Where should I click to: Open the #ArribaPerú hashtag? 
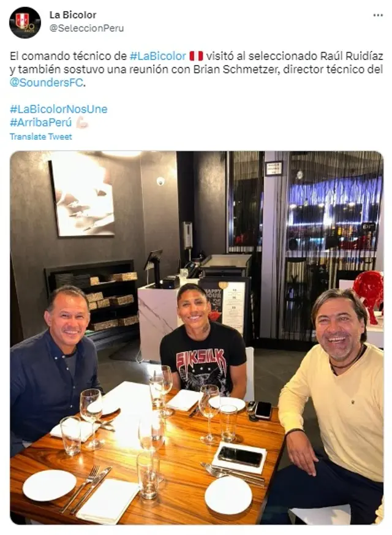[40, 122]
